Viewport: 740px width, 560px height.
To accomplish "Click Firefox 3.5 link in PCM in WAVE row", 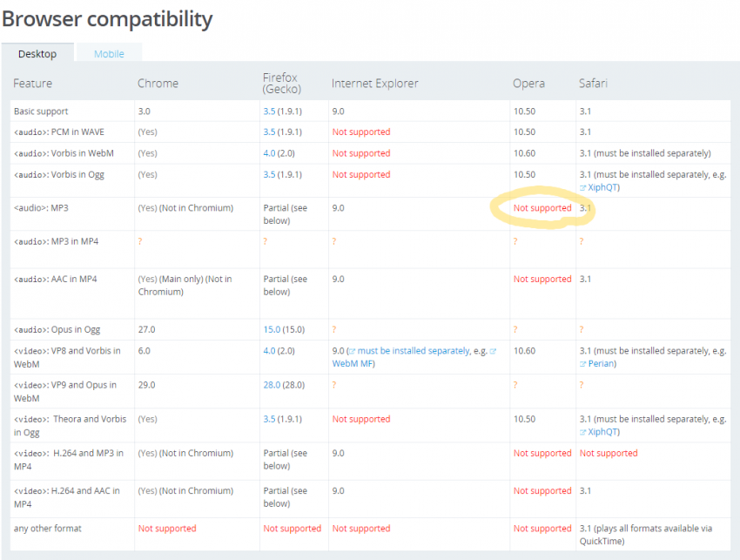I will [269, 132].
